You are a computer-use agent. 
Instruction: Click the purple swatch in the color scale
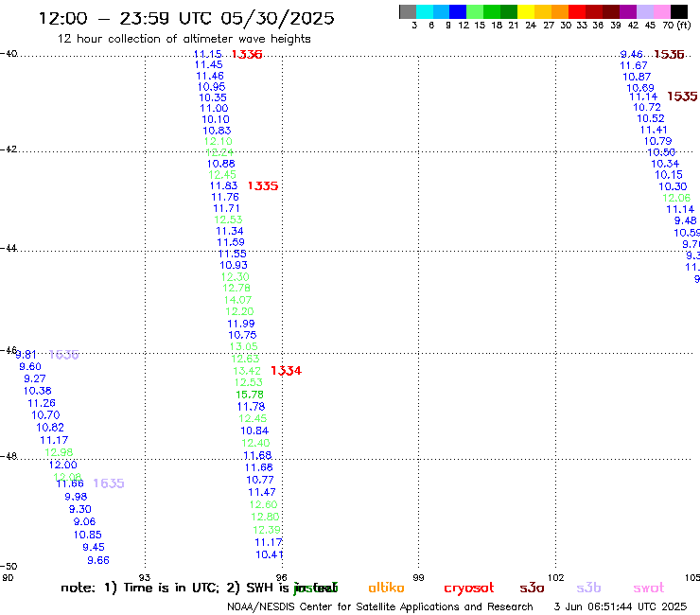tap(628, 11)
